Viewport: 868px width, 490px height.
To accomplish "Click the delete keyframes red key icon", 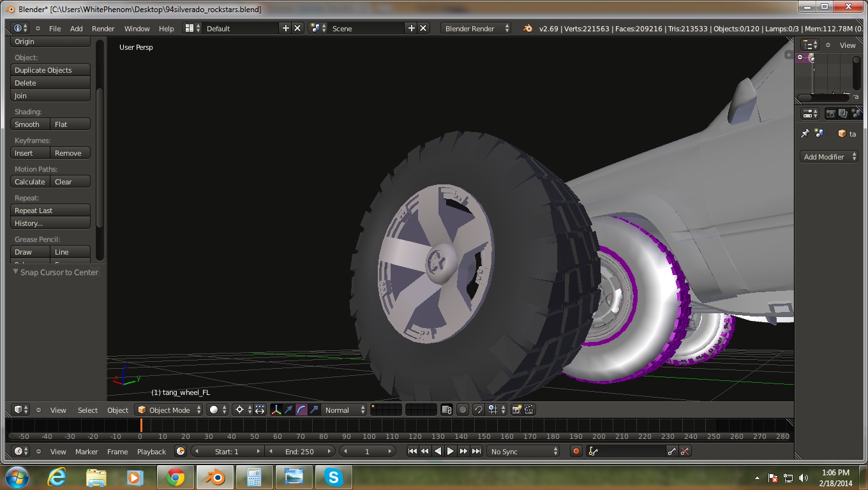I will pos(685,451).
